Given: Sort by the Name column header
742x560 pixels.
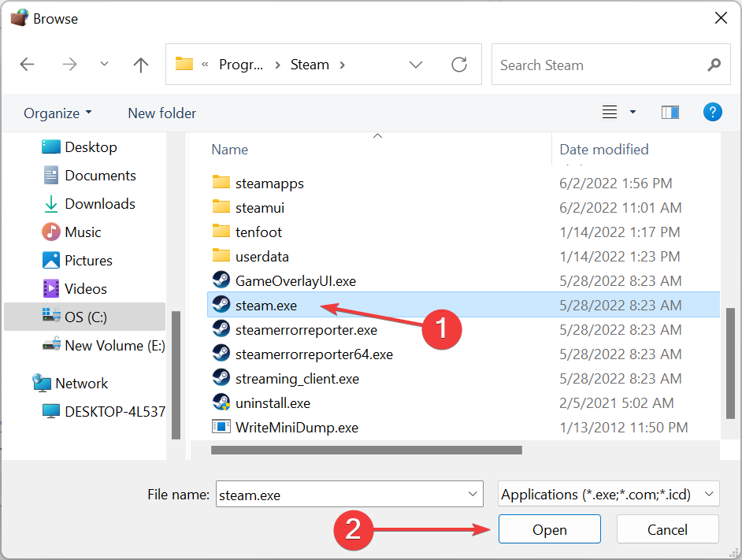Looking at the screenshot, I should click(x=229, y=150).
